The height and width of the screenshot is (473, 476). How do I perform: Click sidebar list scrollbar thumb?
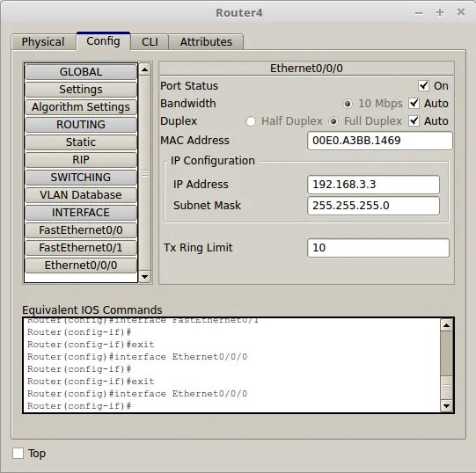coord(145,173)
